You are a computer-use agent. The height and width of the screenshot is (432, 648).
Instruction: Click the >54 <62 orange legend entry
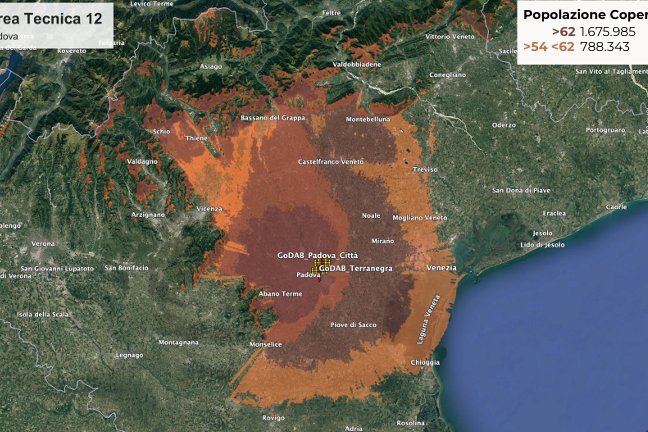tap(548, 46)
